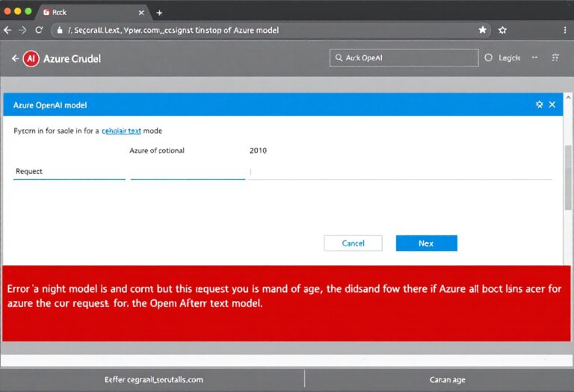The height and width of the screenshot is (392, 574).
Task: Click the 2010 value text
Action: pos(258,151)
